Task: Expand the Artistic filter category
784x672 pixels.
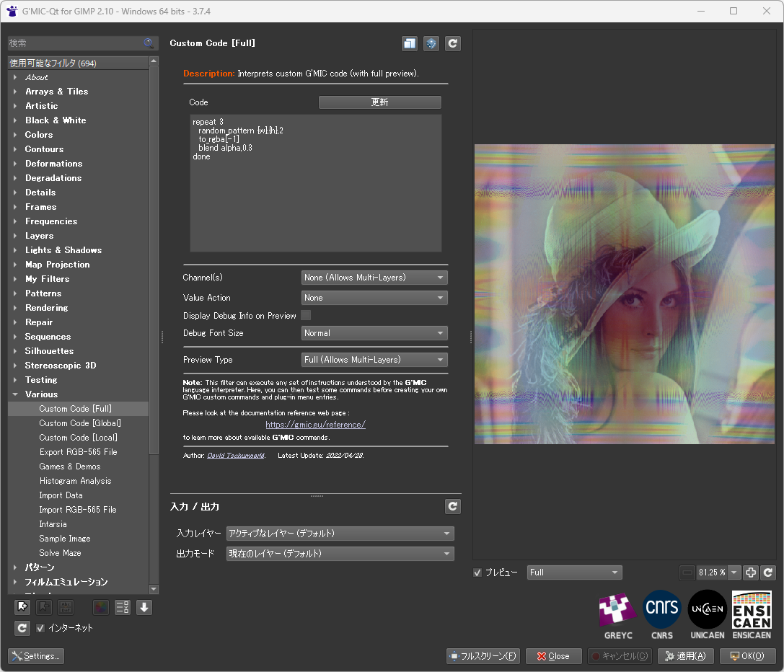Action: pos(15,106)
